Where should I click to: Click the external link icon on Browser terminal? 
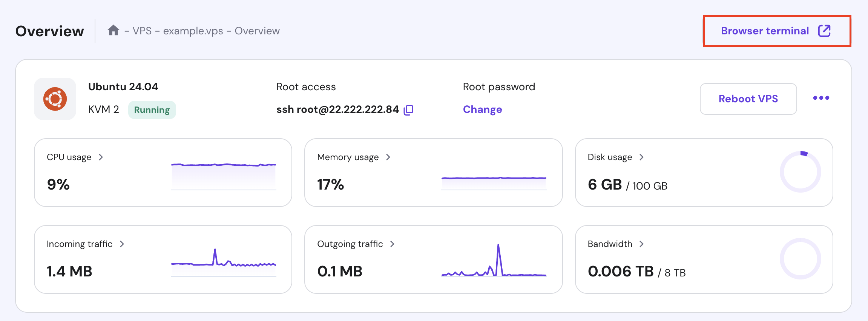point(824,31)
